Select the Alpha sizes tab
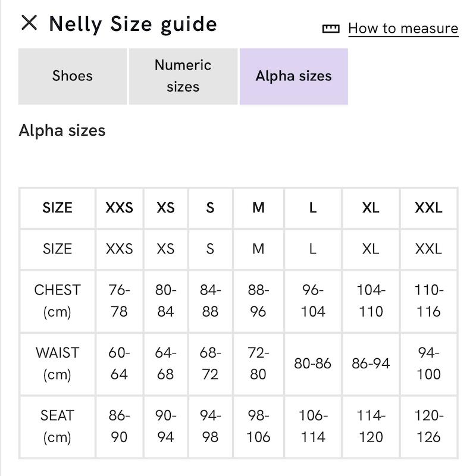Viewport: 476px width, 476px height. [293, 76]
